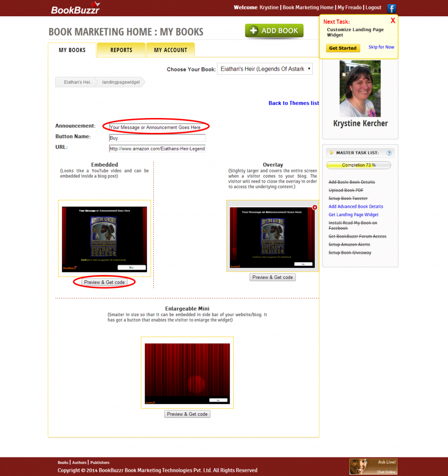Open the Publishers footer link
Viewport: 448px width, 476px height.
(x=100, y=463)
